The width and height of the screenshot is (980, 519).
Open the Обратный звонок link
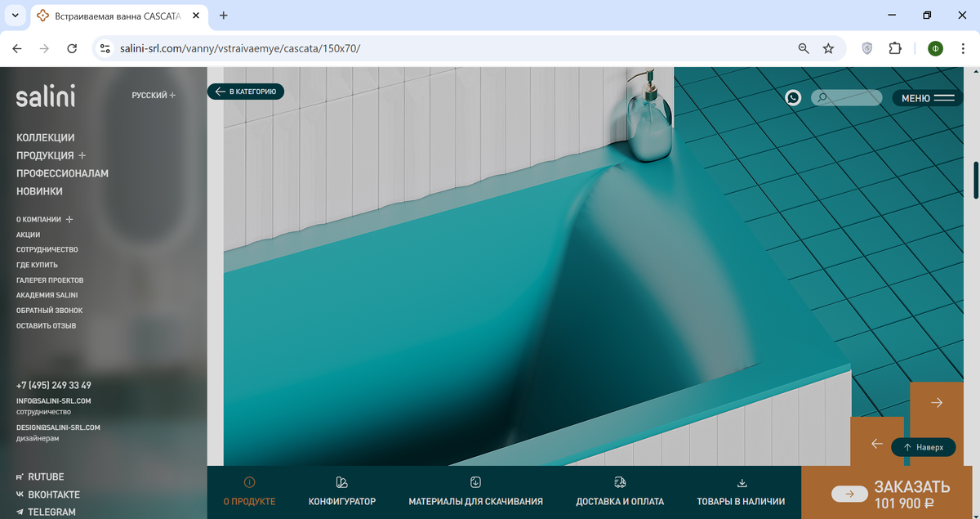(x=49, y=311)
